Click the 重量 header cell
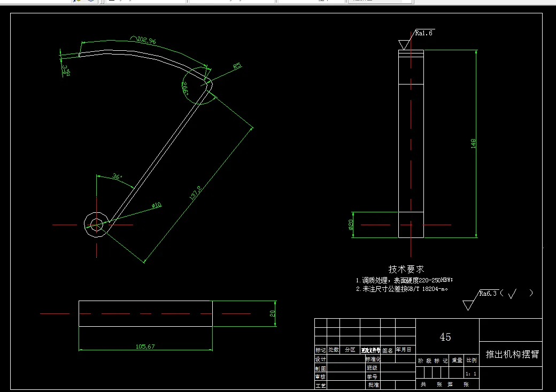The image size is (556, 392). pyautogui.click(x=457, y=360)
